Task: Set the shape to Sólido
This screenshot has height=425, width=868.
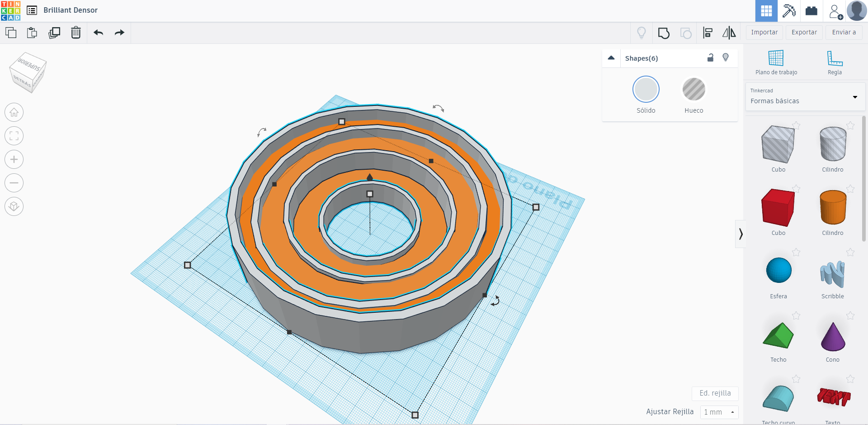Action: point(646,89)
